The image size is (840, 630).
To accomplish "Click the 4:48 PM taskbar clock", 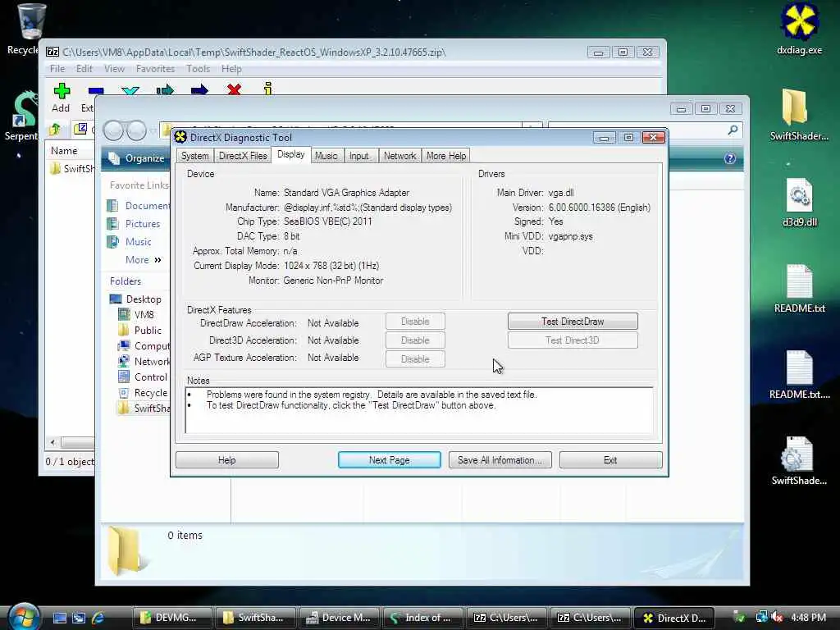I will click(x=808, y=618).
